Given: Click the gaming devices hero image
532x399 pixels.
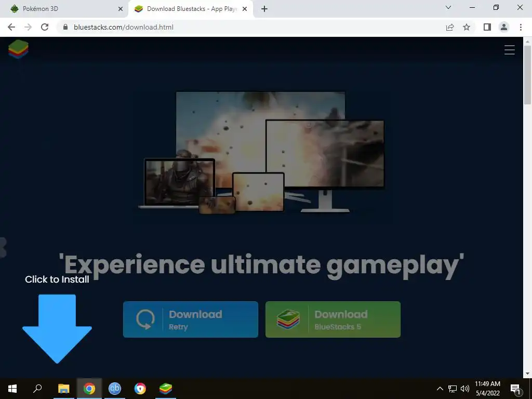Looking at the screenshot, I should pos(261,153).
